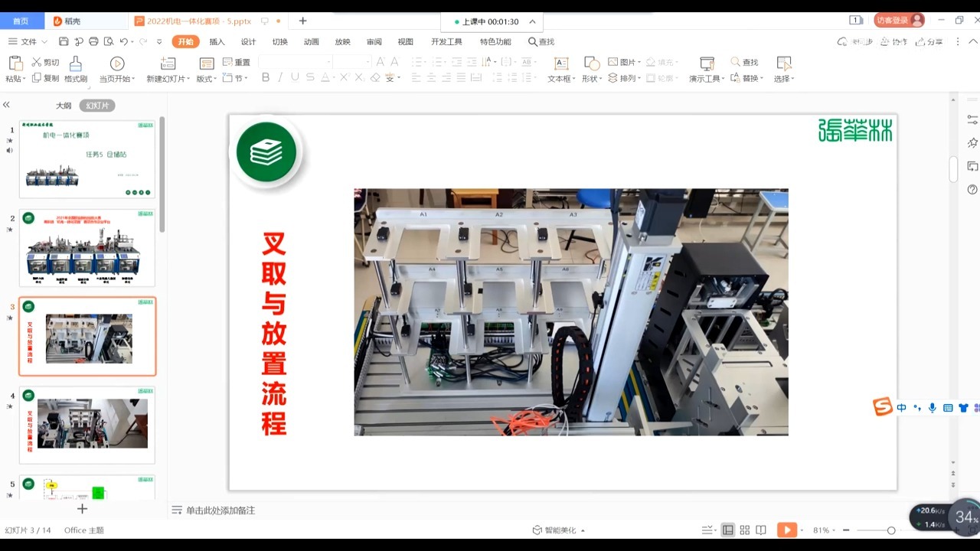This screenshot has height=551, width=980.
Task: Open the Replace (替换) tool
Action: pyautogui.click(x=746, y=78)
